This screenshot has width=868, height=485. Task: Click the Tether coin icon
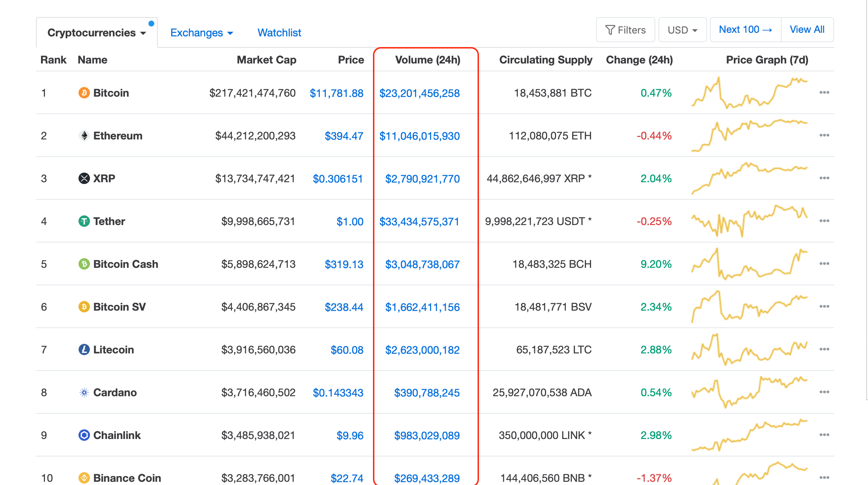click(84, 221)
